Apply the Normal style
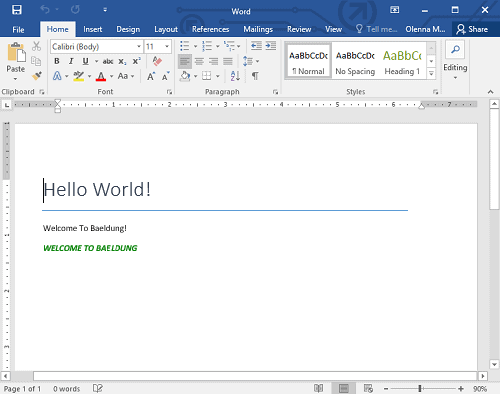This screenshot has height=394, width=500. tap(308, 61)
